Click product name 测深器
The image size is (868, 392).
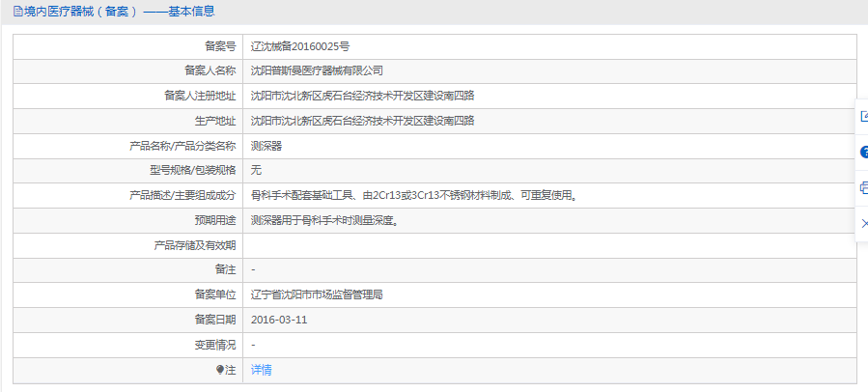pyautogui.click(x=266, y=146)
